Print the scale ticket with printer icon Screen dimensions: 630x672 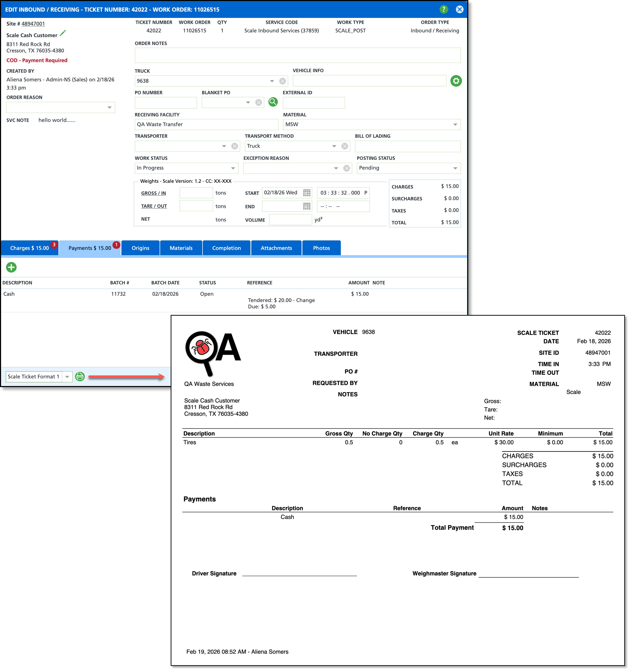click(80, 377)
